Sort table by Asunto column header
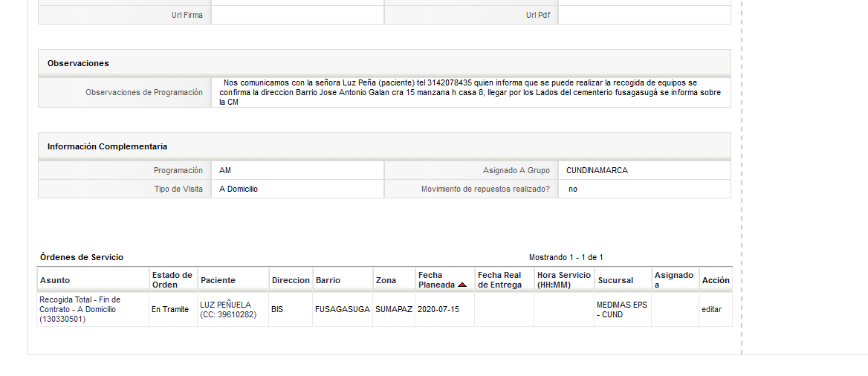 55,280
